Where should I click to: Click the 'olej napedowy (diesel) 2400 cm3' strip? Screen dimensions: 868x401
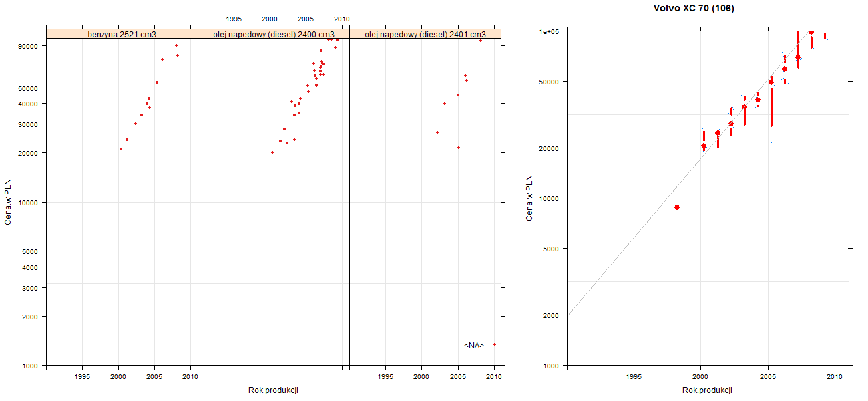pos(274,34)
